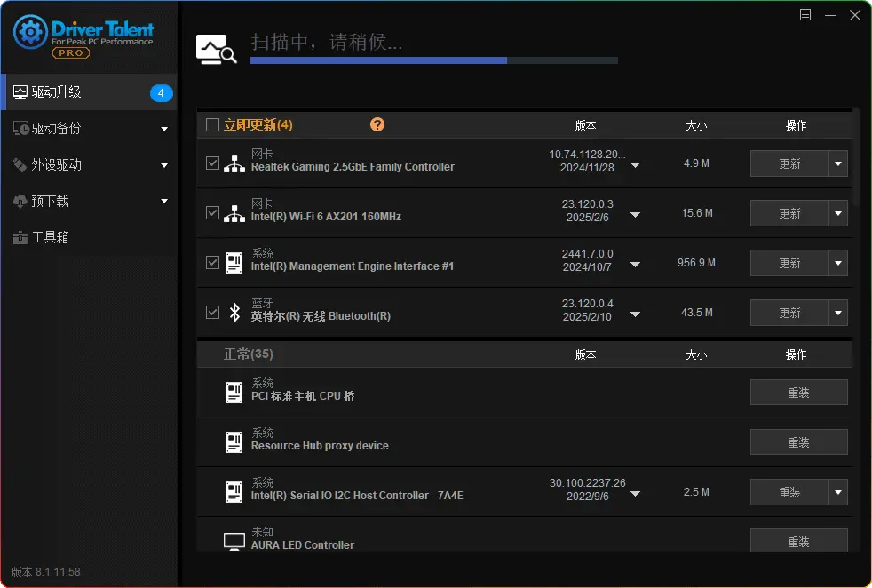
Task: Uncheck the Management Engine Interface #1 checkbox
Action: [212, 263]
